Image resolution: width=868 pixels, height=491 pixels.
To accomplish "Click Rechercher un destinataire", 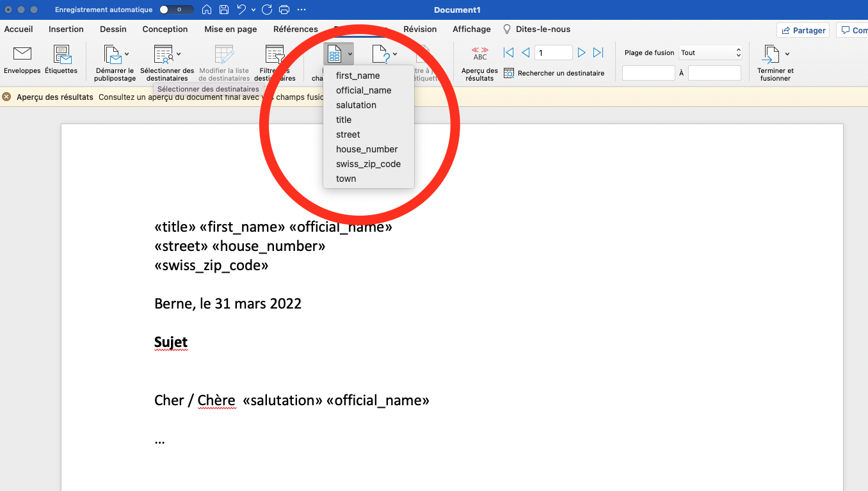I will click(x=554, y=73).
